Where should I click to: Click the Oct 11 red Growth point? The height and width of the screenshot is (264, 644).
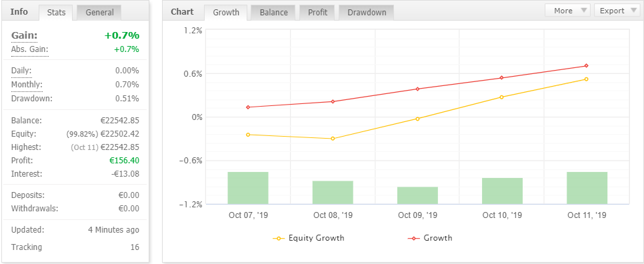pos(586,66)
